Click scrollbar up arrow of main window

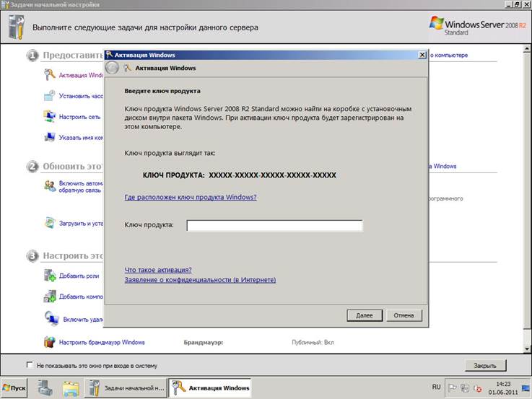526,49
